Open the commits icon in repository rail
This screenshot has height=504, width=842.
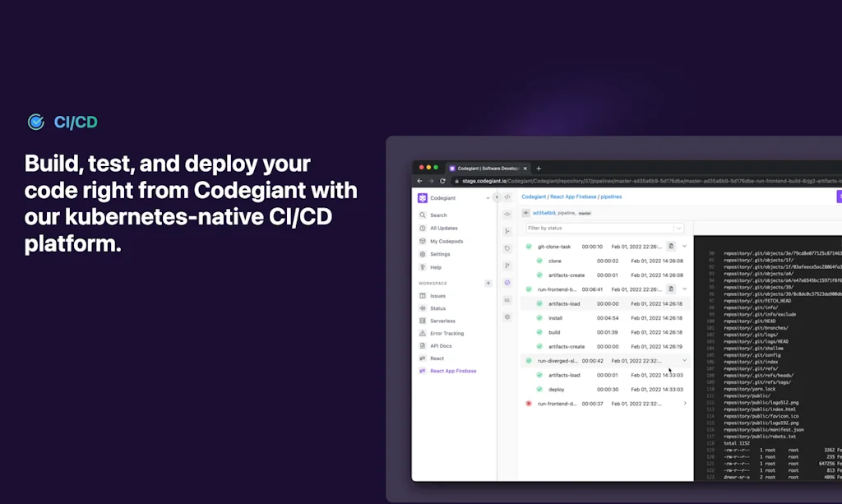point(507,214)
